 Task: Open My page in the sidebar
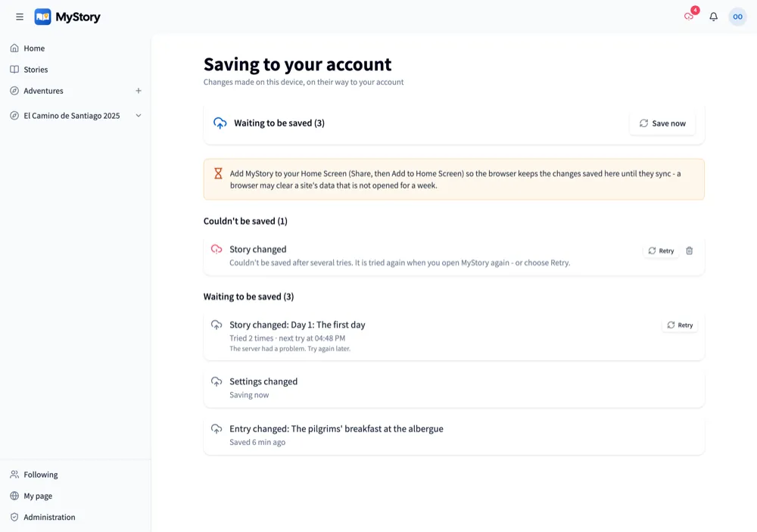[75, 496]
